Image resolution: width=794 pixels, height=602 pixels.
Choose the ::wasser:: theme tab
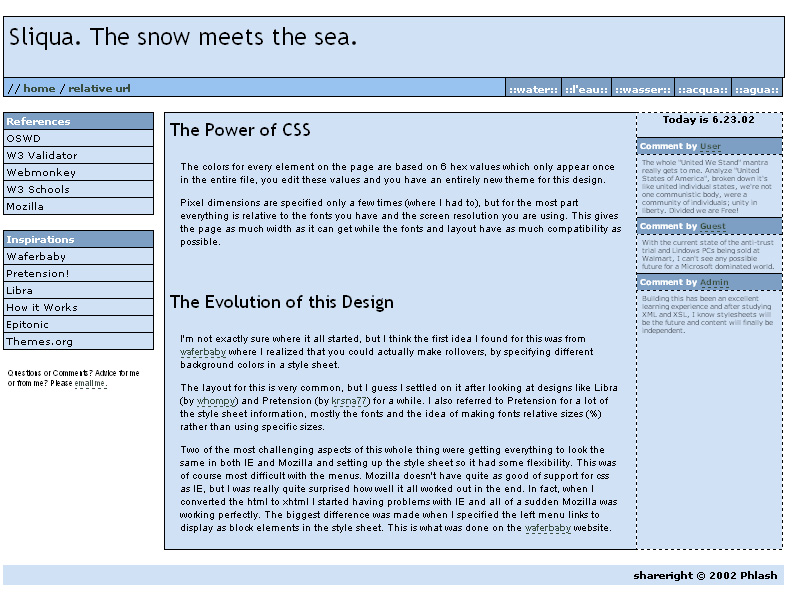coord(642,89)
